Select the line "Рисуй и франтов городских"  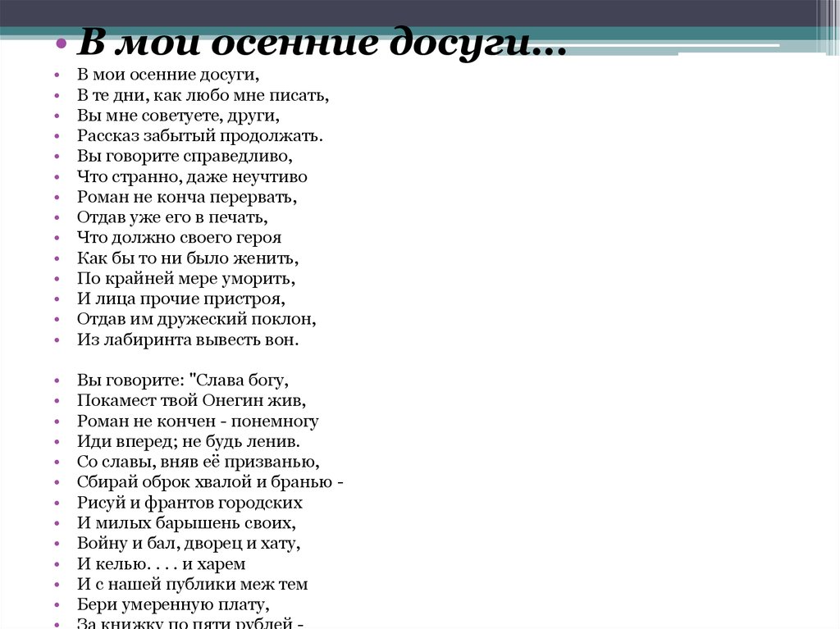(x=189, y=503)
